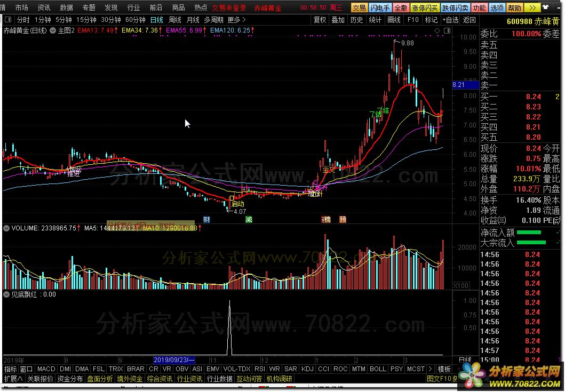Collapse the VOLUME indicator panel
The image size is (565, 392).
[6, 228]
